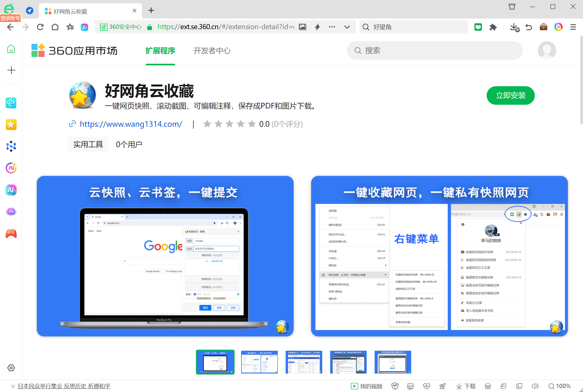Screen dimensions: 583x392
Task: Open the wang1314.com website link
Action: [131, 124]
